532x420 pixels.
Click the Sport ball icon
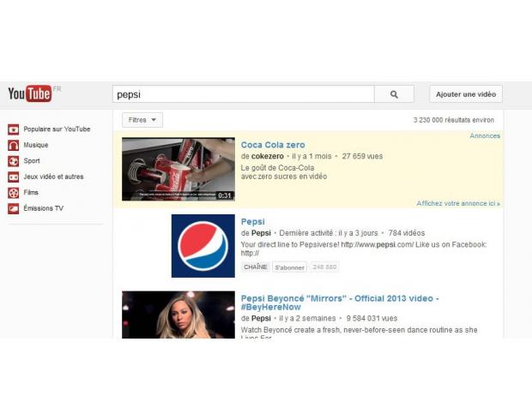tap(13, 161)
